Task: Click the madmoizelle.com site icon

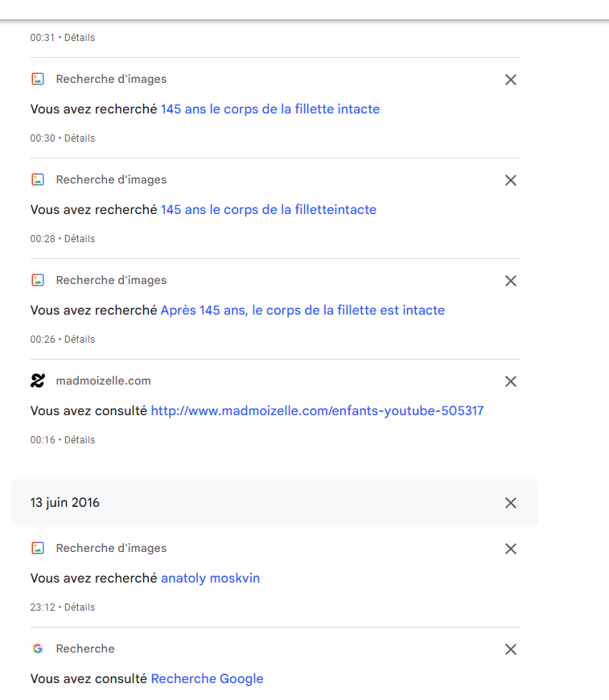Action: [x=38, y=381]
